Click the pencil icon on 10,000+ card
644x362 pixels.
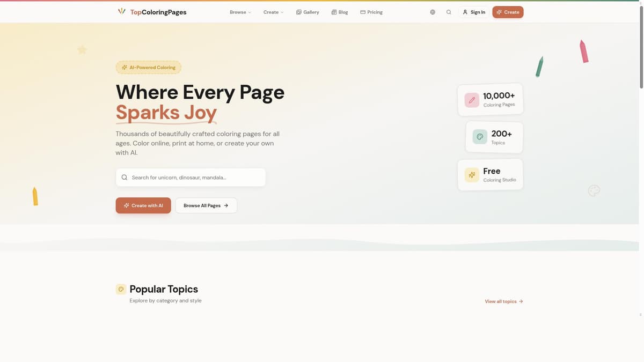(472, 100)
